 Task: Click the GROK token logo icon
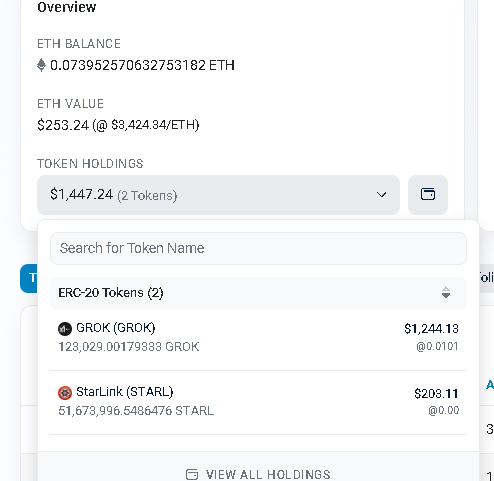65,329
